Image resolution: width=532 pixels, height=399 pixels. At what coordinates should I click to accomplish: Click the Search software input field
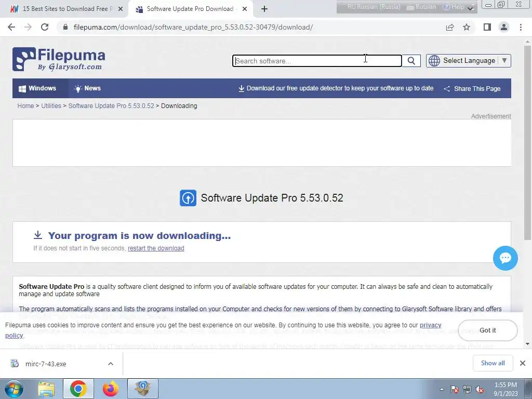click(317, 61)
